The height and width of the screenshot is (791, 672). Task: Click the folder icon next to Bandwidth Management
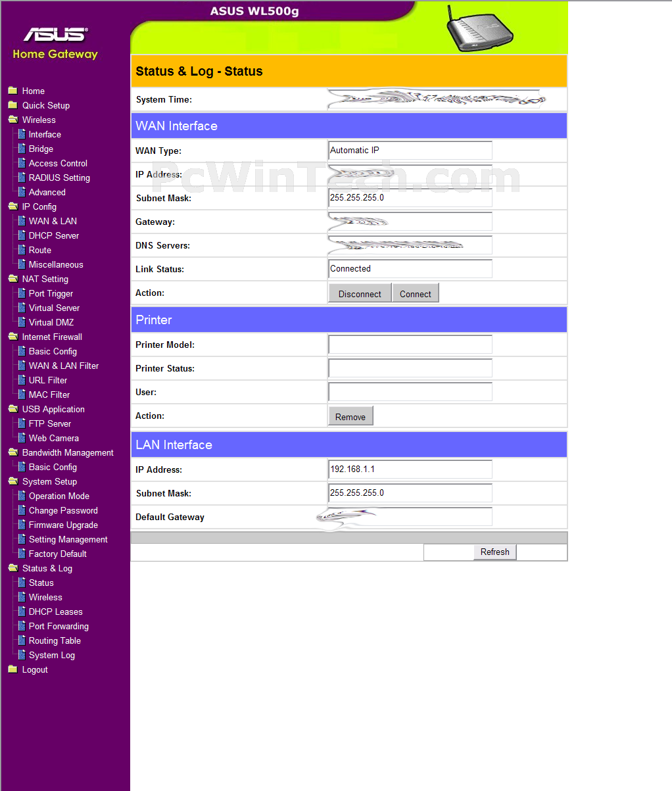pos(12,452)
